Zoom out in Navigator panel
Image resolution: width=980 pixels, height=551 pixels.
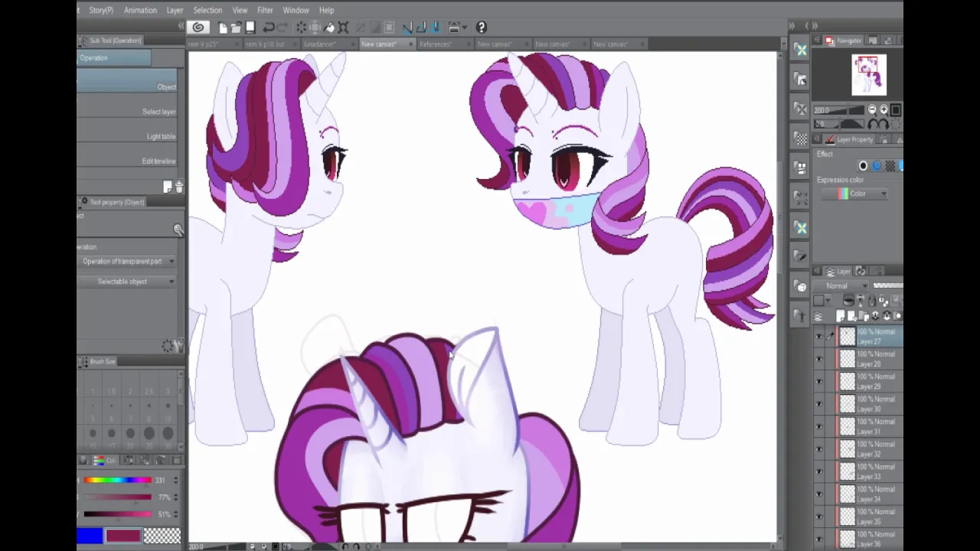[872, 109]
